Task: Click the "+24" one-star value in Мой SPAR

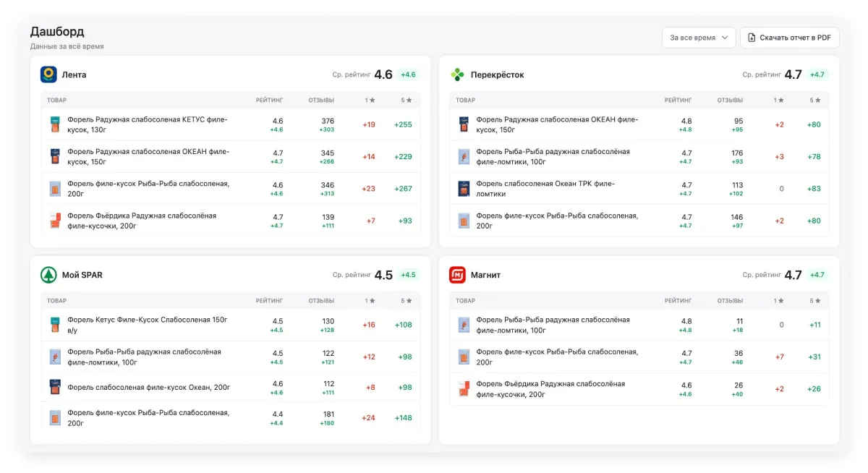Action: coord(368,417)
